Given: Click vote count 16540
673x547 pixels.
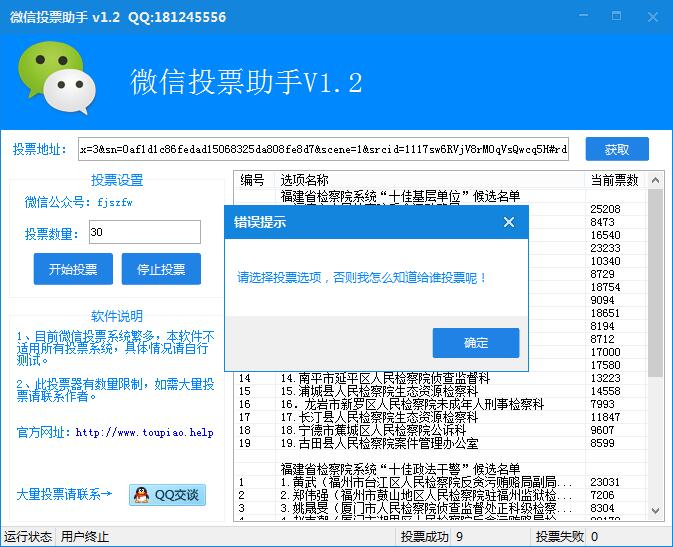Looking at the screenshot, I should 605,235.
